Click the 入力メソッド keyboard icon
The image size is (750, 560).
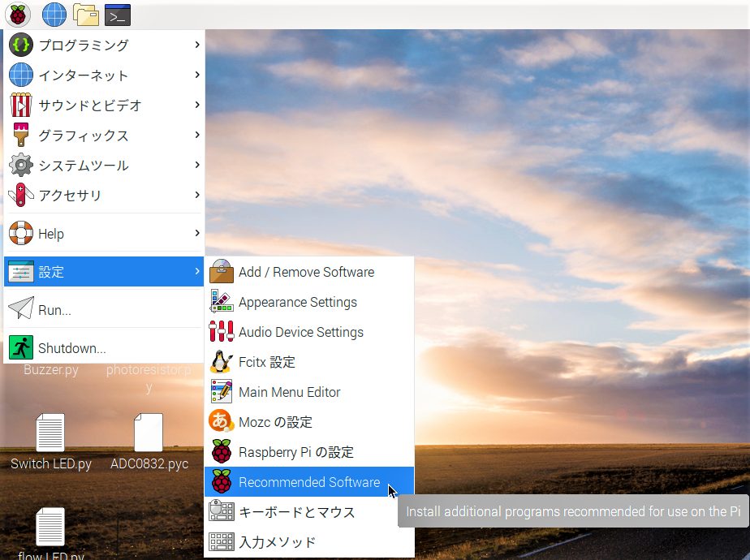click(x=222, y=541)
